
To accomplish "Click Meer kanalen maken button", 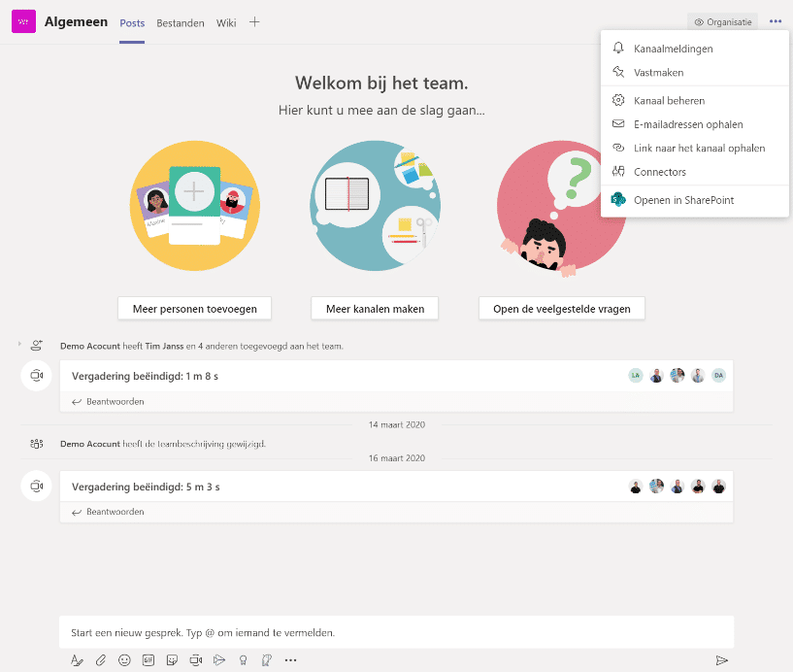I will (375, 309).
